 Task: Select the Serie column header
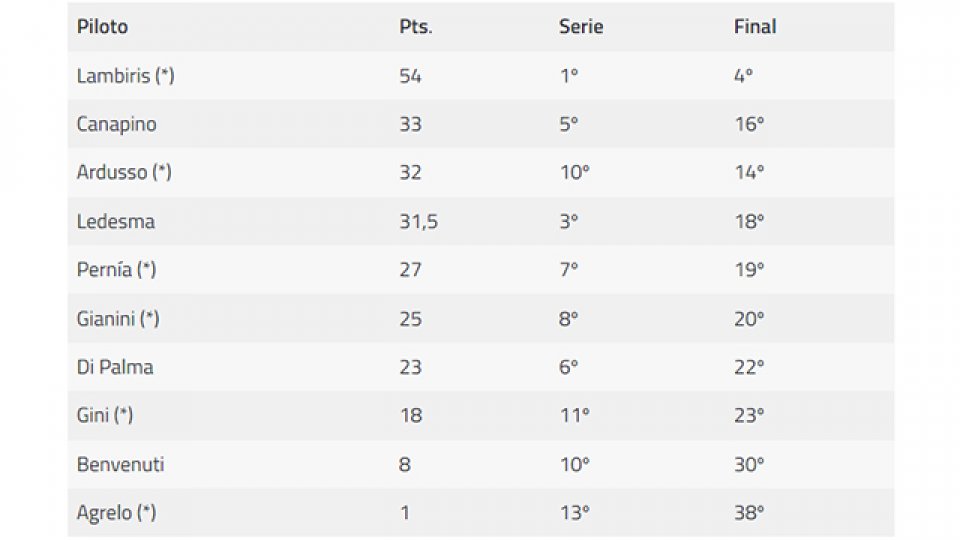tap(581, 26)
